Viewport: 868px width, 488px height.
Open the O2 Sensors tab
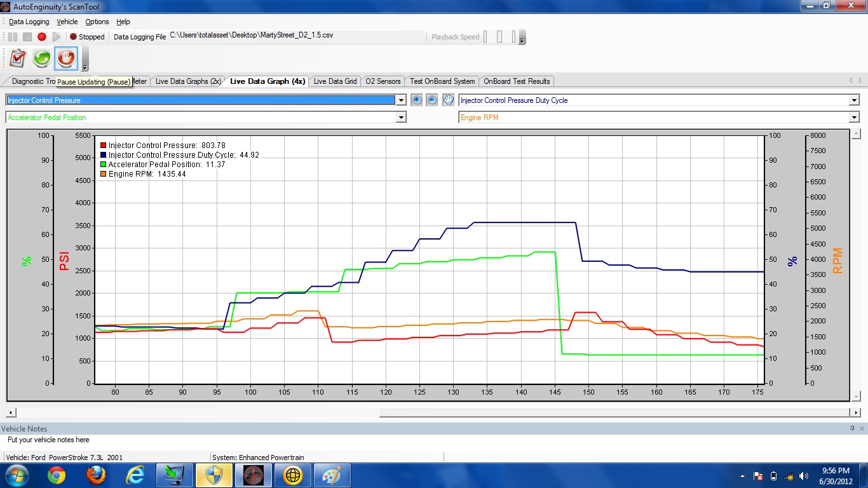tap(383, 81)
